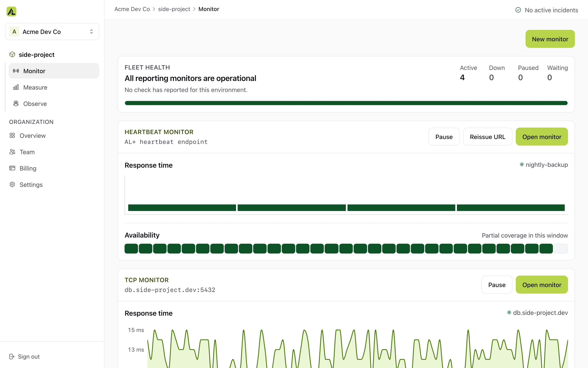Open organization Settings

(x=52, y=185)
